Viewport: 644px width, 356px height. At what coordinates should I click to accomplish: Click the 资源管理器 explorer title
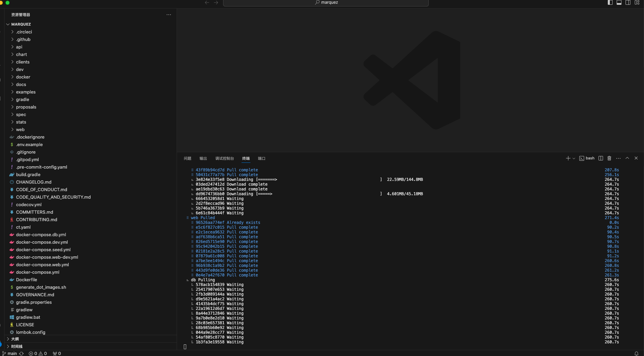20,15
